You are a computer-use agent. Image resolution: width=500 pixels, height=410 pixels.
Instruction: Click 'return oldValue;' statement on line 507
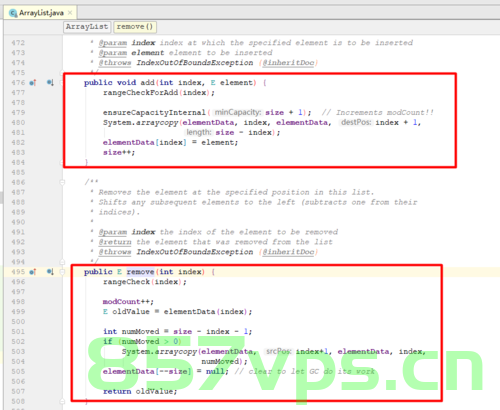pos(140,391)
